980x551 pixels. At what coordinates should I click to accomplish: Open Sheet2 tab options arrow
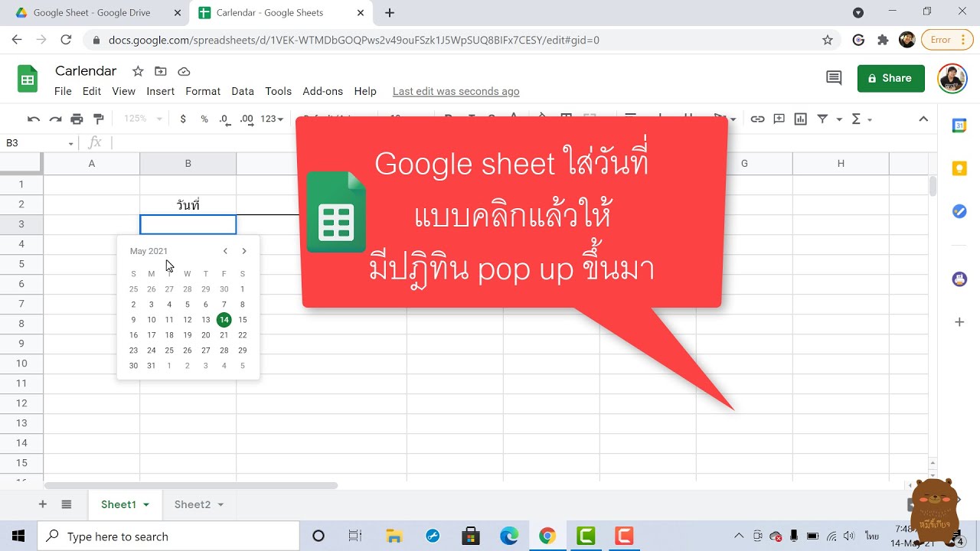220,504
